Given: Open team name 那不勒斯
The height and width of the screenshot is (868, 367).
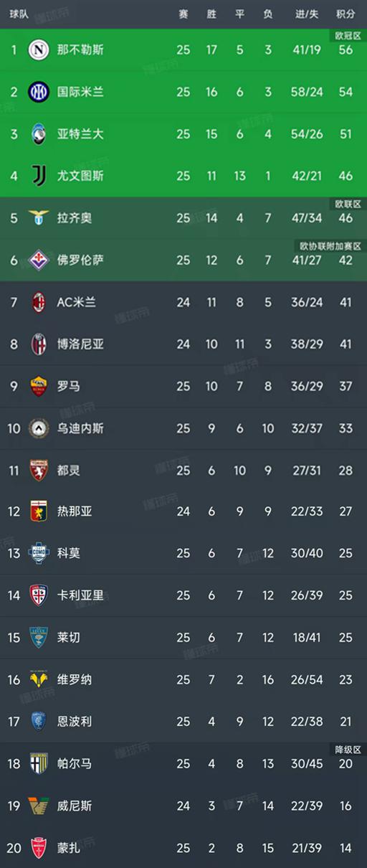Looking at the screenshot, I should (80, 49).
